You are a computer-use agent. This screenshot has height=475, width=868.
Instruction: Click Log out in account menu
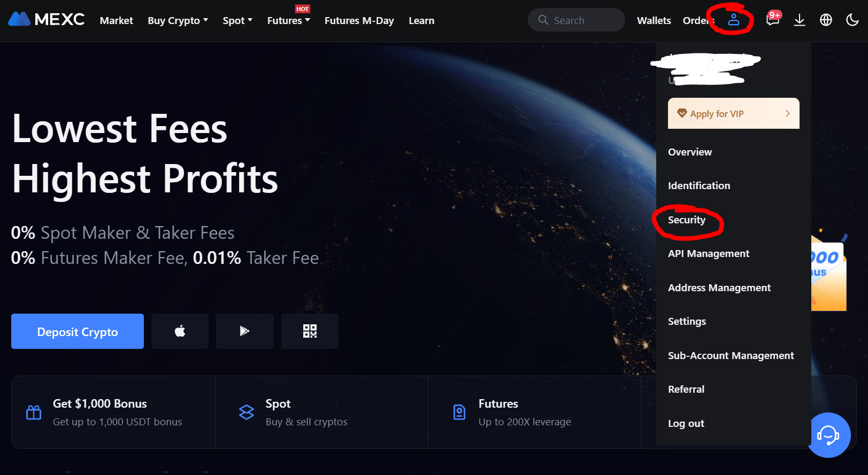click(x=686, y=423)
